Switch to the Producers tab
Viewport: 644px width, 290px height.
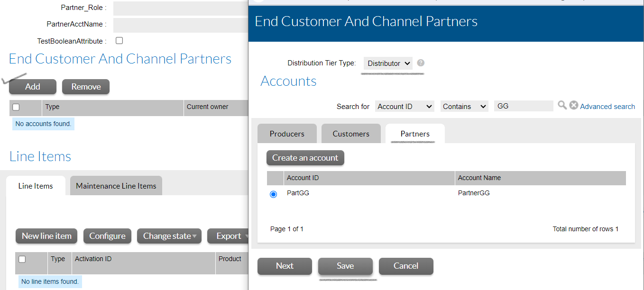click(x=287, y=134)
